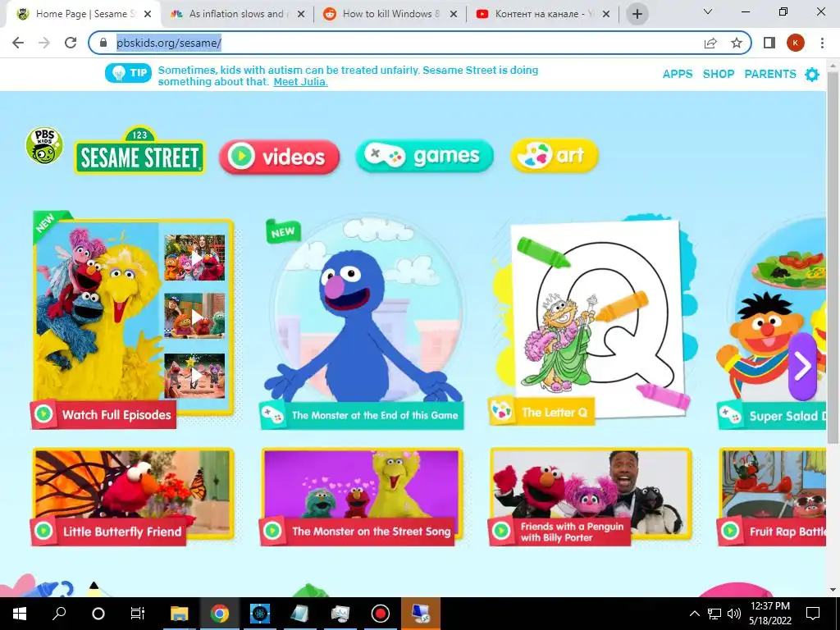This screenshot has width=840, height=630.
Task: Play the second small episode thumbnail
Action: point(194,316)
